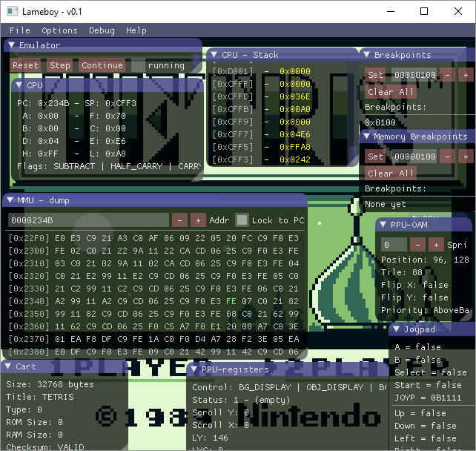Click memory dump row 0x2370
This screenshot has width=476, height=451.
click(x=153, y=339)
